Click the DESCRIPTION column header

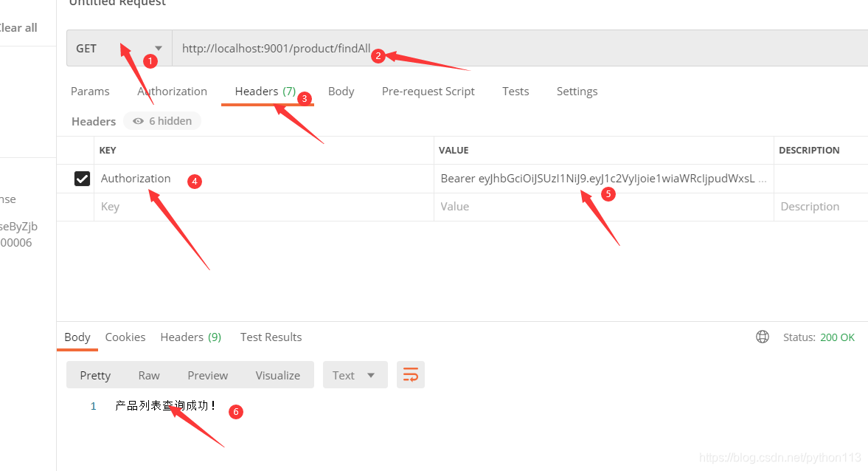(x=809, y=150)
